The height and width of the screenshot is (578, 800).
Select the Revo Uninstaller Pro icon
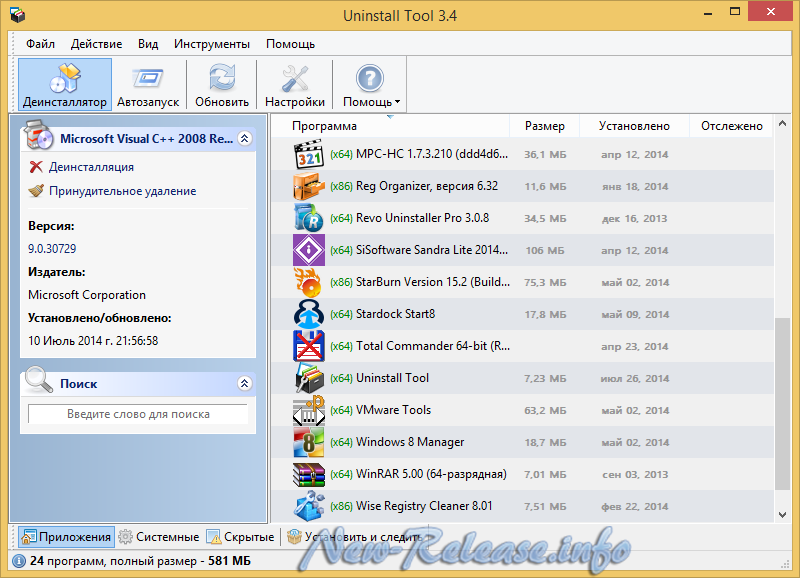309,218
